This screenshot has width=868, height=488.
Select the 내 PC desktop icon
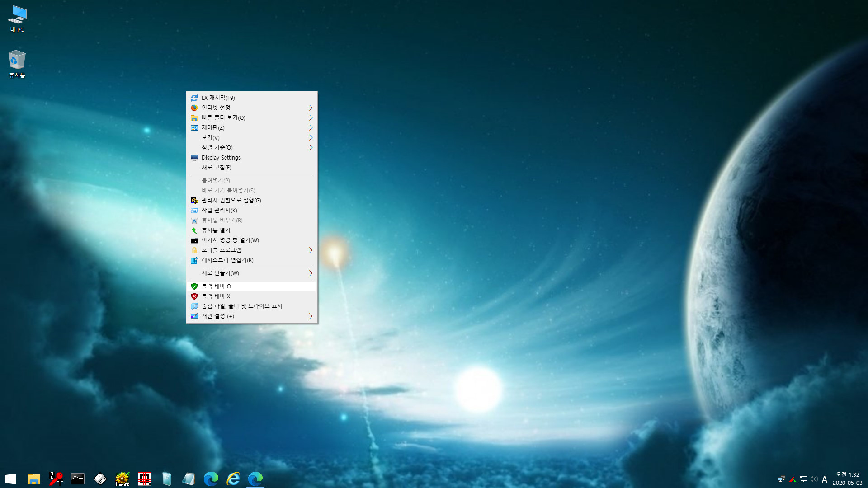pos(17,19)
